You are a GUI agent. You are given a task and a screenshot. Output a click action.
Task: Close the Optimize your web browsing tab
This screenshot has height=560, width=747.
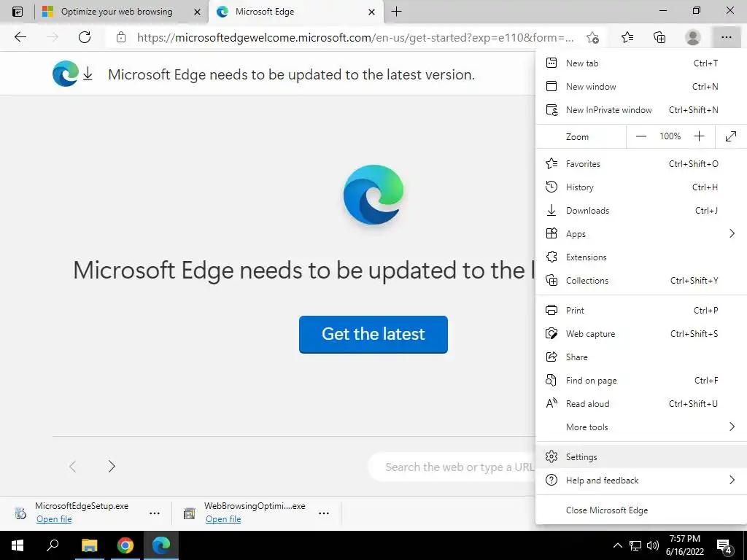[x=197, y=12]
